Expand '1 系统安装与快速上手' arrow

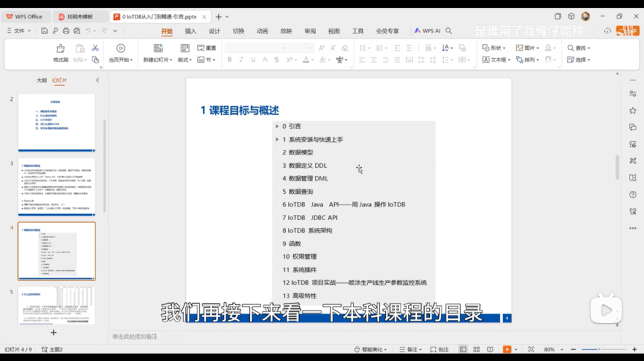[x=277, y=140]
